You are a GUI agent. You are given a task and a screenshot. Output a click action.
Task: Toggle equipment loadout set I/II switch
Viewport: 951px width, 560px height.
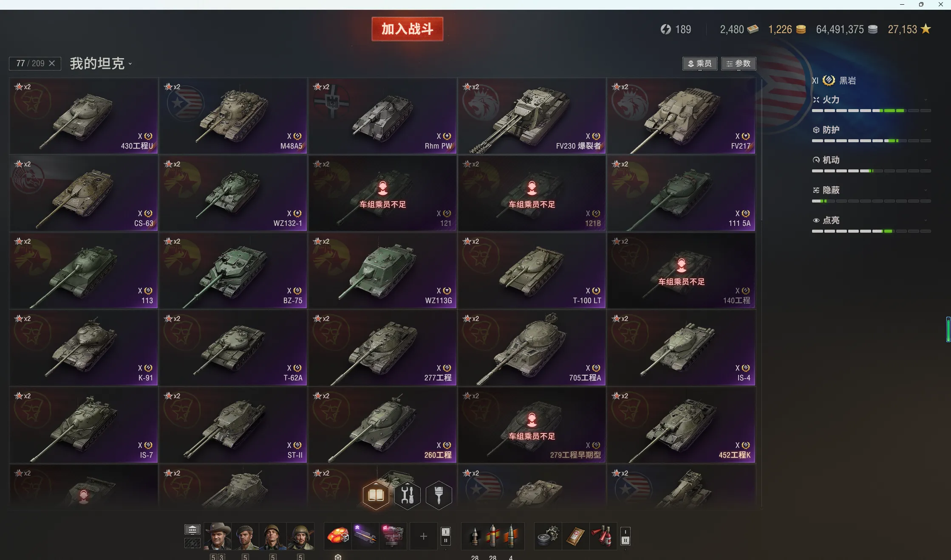[x=445, y=536]
